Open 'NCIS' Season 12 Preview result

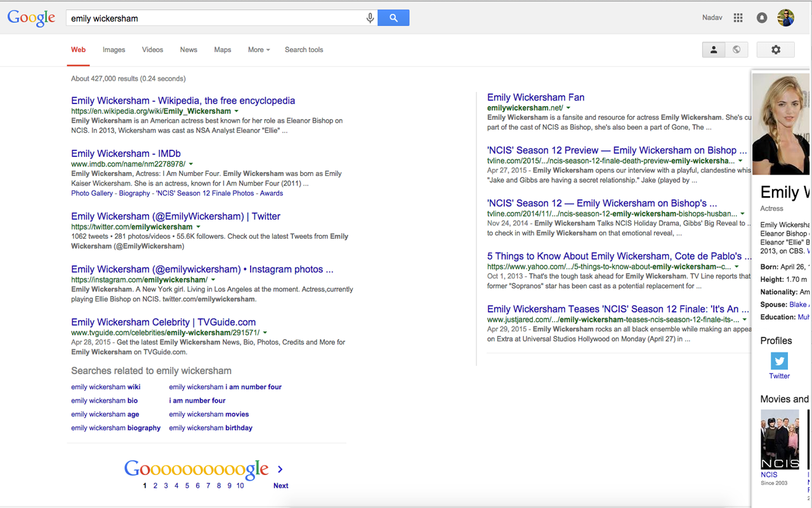click(616, 150)
